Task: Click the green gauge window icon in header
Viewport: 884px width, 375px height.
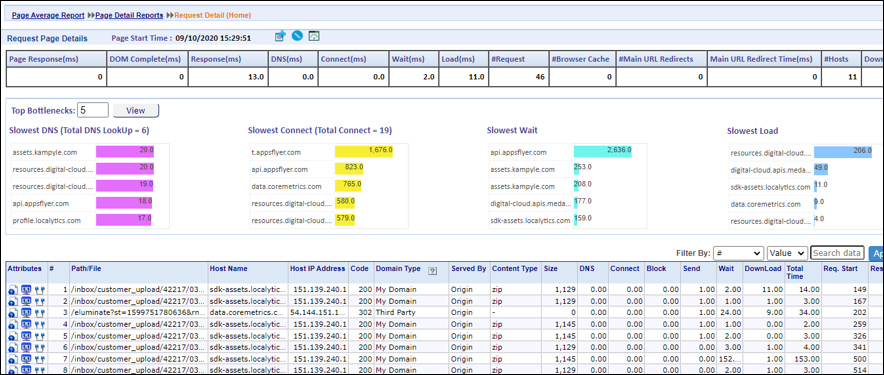Action: coord(314,36)
